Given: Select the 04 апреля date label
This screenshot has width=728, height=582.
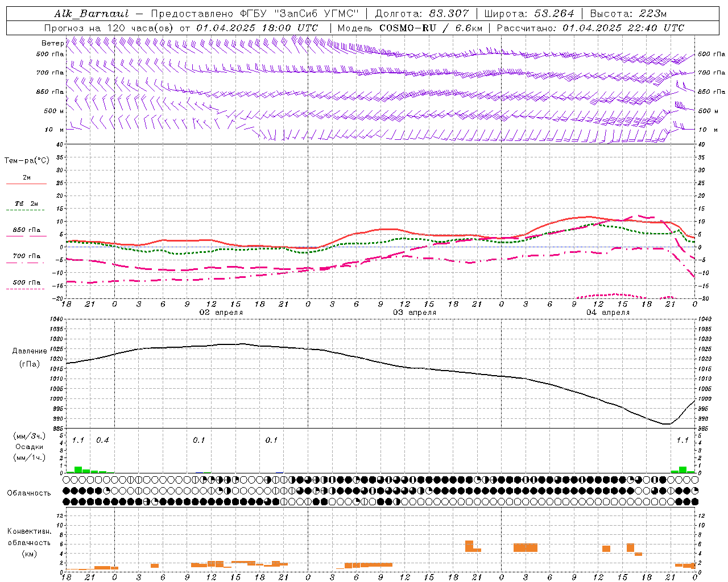Looking at the screenshot, I should (608, 313).
